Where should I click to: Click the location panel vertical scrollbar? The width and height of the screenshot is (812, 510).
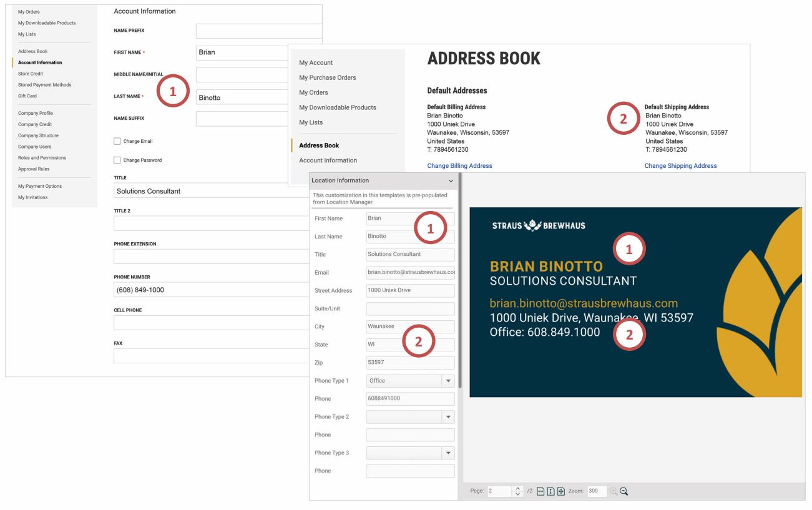click(459, 281)
